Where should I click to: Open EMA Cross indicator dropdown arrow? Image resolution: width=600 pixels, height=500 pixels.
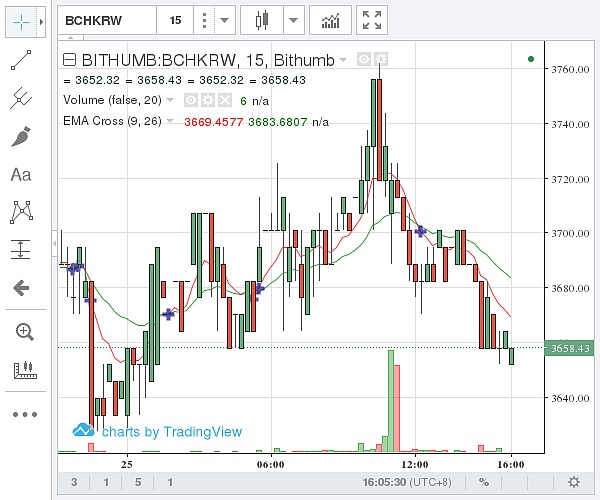170,121
